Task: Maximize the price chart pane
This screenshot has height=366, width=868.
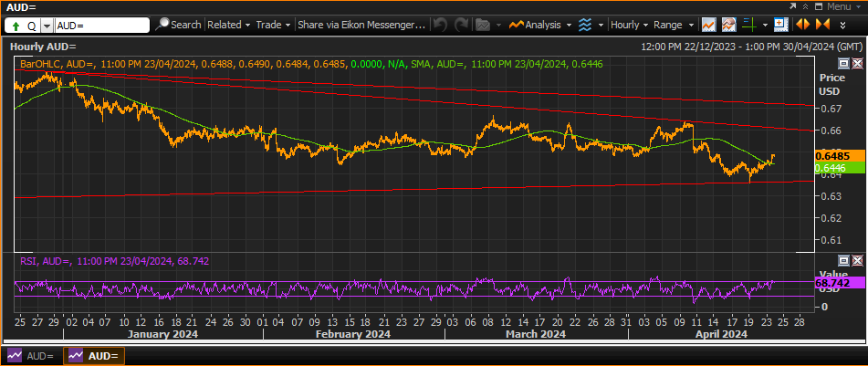Action: pos(845,63)
